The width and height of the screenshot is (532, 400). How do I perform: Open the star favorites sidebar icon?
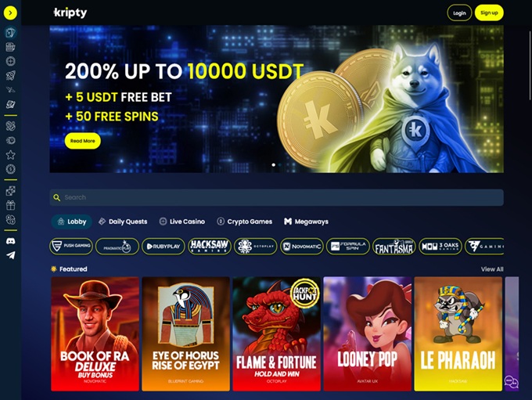pos(10,155)
